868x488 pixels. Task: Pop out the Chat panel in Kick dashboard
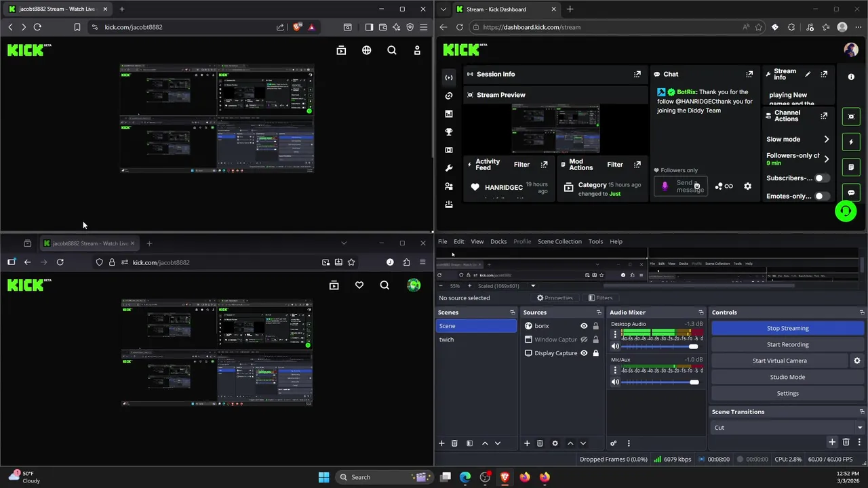(x=749, y=74)
